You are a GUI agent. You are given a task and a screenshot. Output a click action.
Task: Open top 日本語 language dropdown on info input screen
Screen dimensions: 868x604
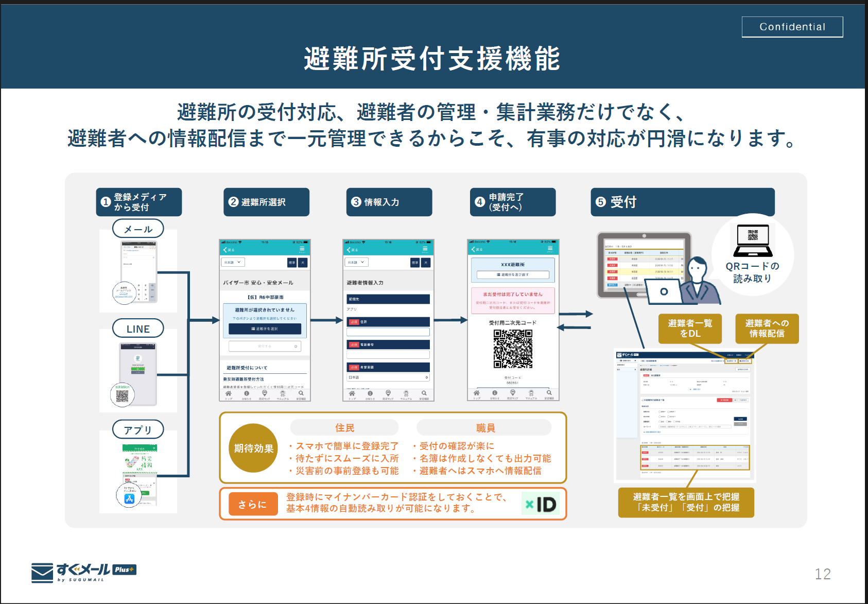pyautogui.click(x=356, y=263)
